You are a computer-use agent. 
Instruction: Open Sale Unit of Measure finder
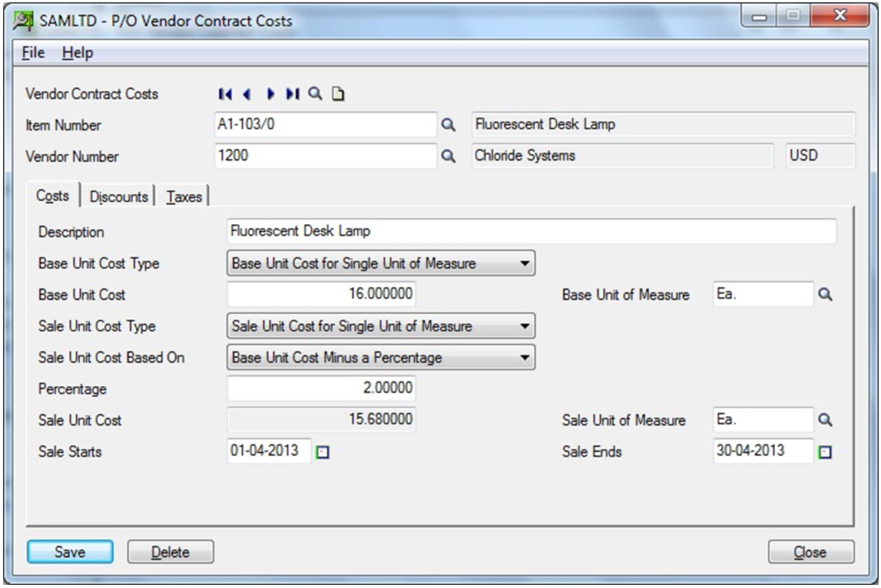coord(825,420)
